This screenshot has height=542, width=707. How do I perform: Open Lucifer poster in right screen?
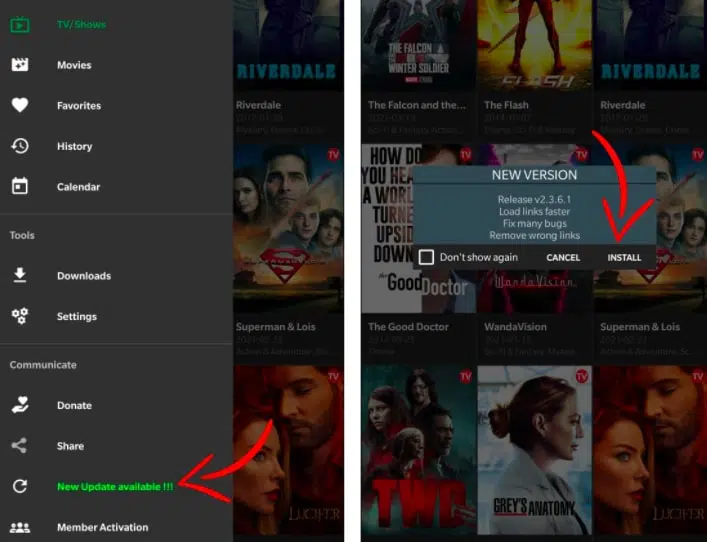tap(650, 450)
